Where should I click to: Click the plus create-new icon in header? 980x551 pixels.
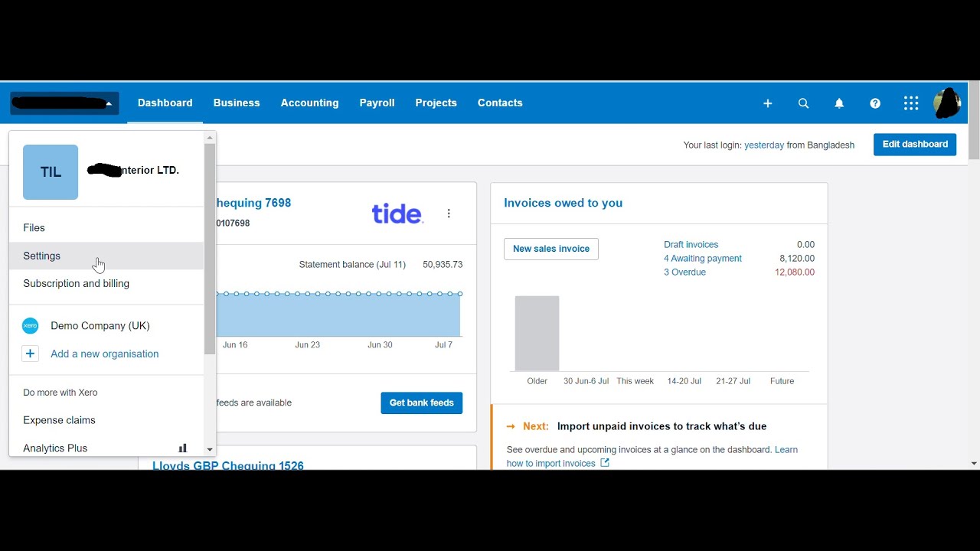coord(767,103)
